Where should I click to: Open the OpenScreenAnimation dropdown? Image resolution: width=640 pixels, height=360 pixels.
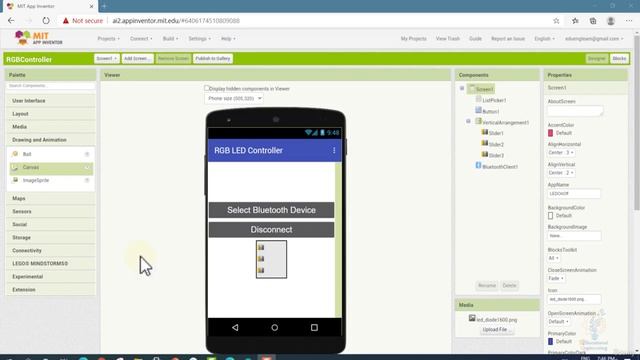pos(558,322)
